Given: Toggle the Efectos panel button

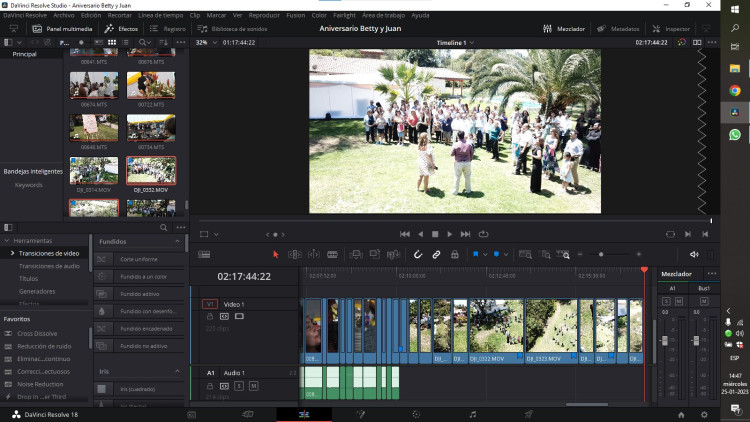Looking at the screenshot, I should pyautogui.click(x=121, y=29).
